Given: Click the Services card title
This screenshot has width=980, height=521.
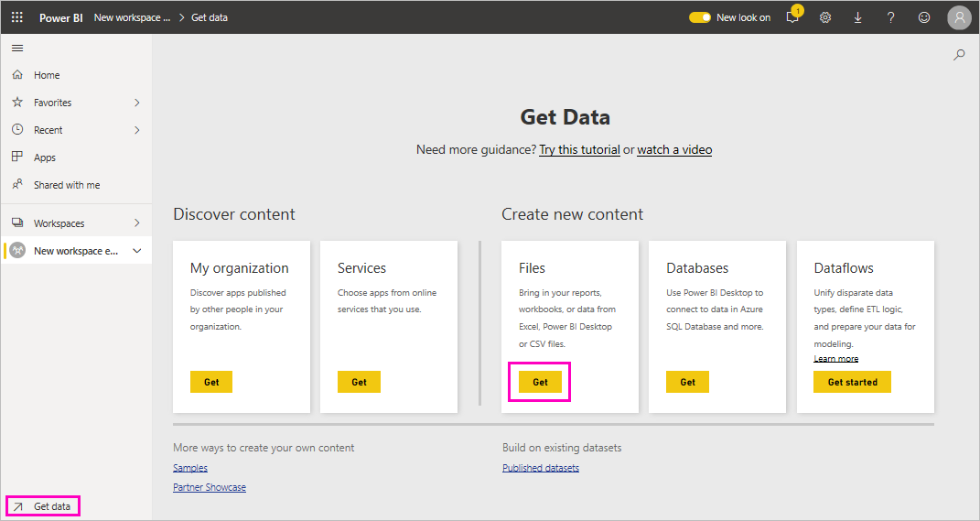Looking at the screenshot, I should click(361, 268).
